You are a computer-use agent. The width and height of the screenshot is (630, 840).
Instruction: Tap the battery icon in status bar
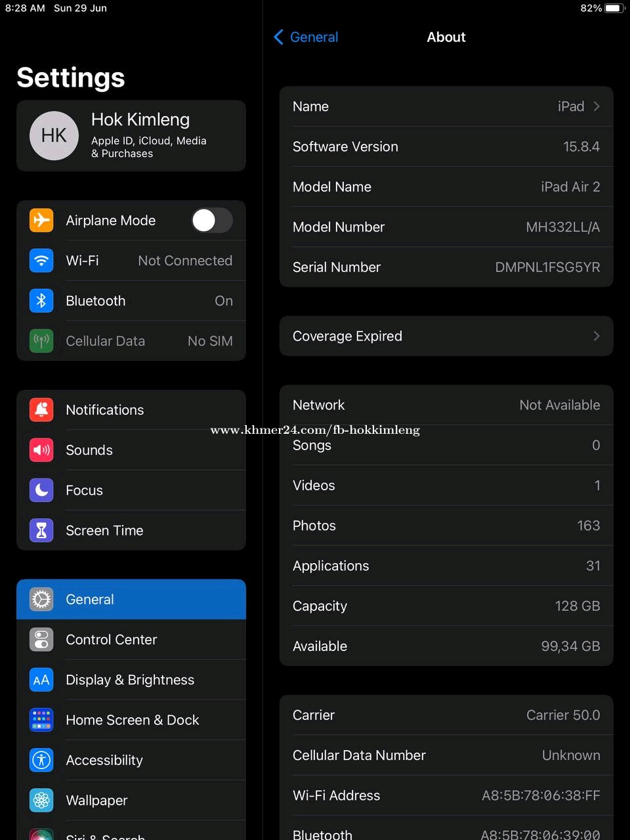tap(614, 8)
